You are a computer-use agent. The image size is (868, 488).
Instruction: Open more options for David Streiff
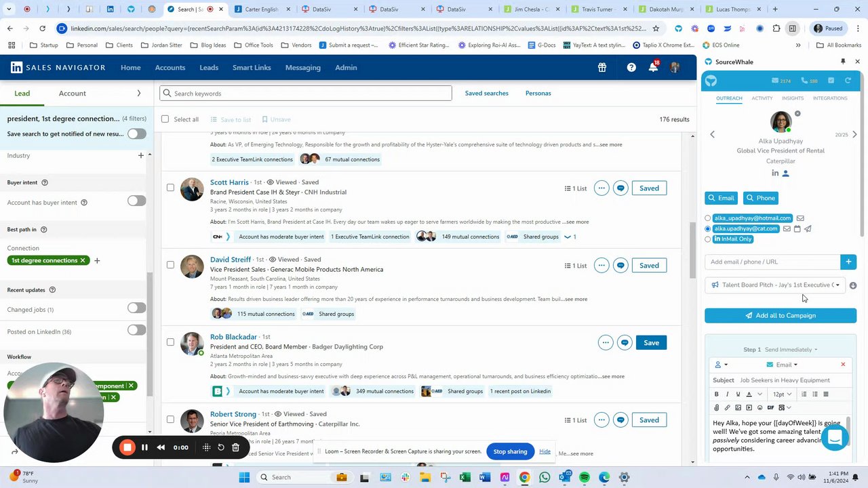[x=601, y=265]
